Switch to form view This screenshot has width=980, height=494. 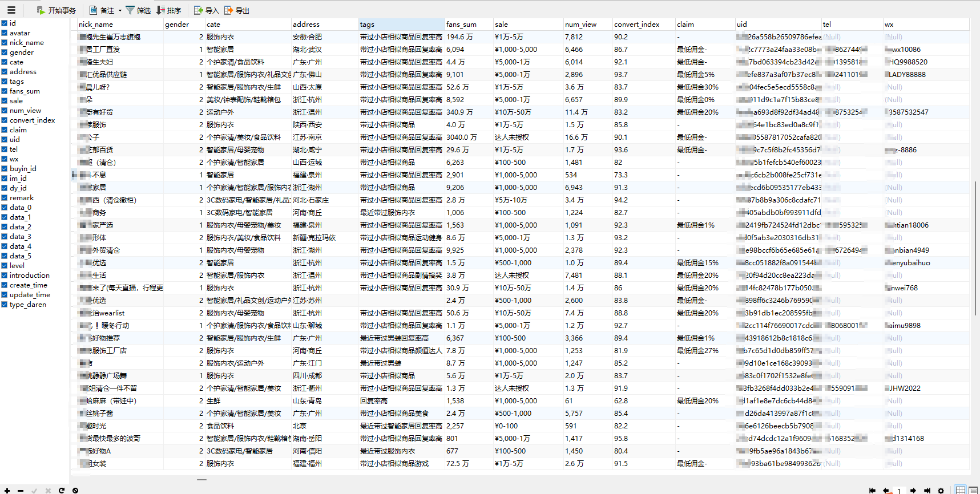[x=973, y=491]
